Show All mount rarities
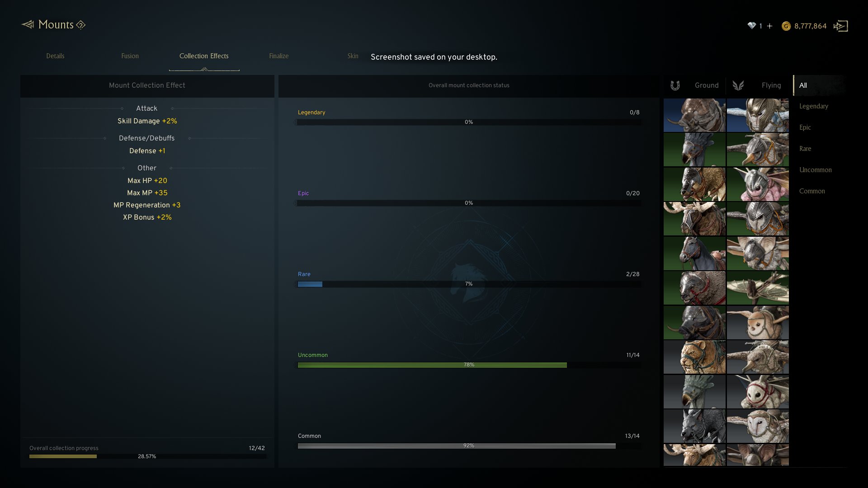The image size is (868, 488). [803, 85]
